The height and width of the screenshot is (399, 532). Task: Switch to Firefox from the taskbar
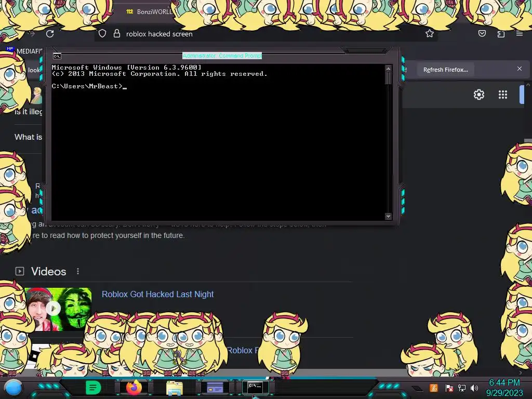pos(134,388)
